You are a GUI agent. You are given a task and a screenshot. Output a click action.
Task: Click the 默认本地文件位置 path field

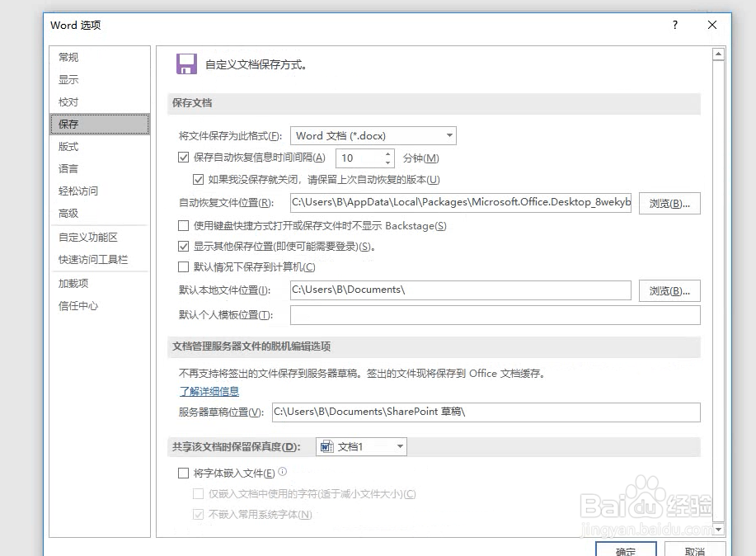[461, 290]
